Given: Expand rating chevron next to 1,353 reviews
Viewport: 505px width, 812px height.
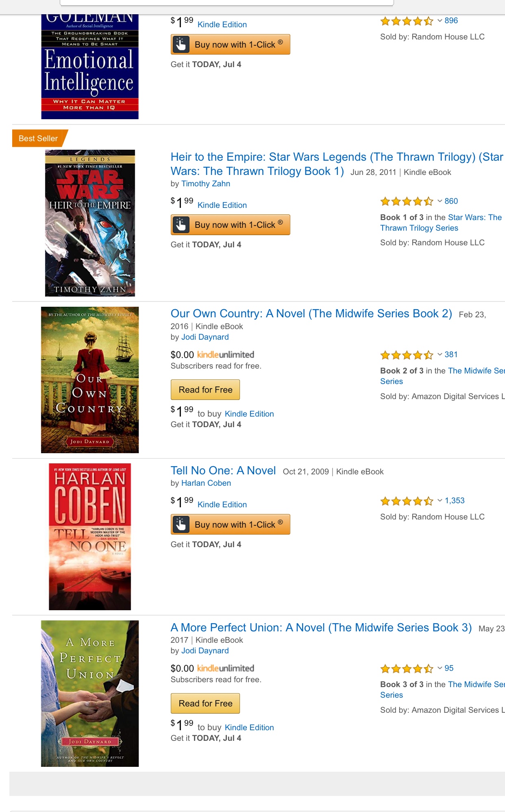Looking at the screenshot, I should click(x=440, y=501).
